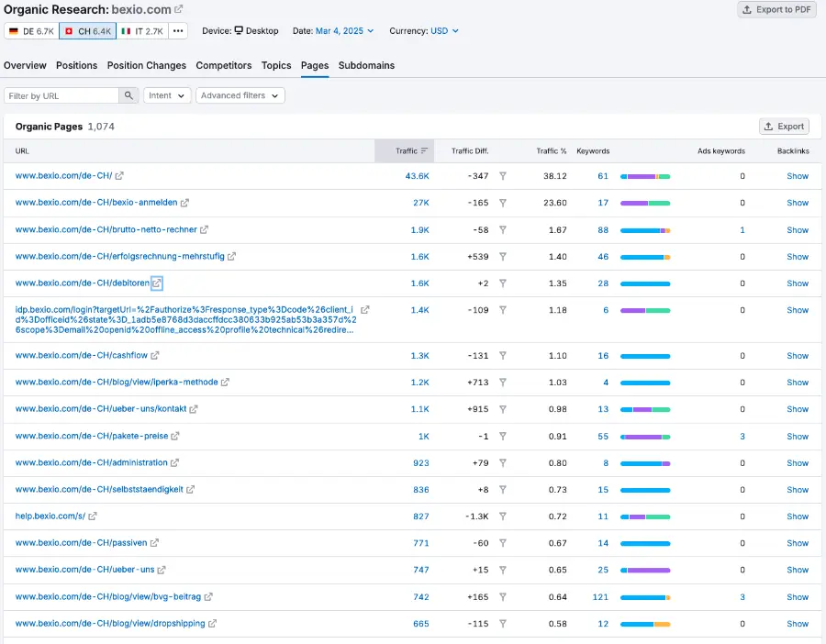Click the search magnifier icon beside URL filter

pyautogui.click(x=128, y=95)
